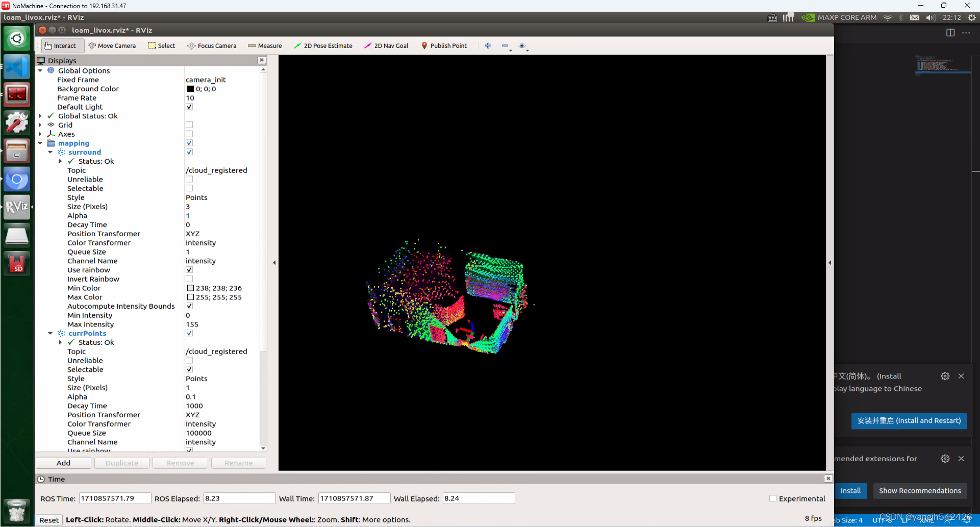The image size is (980, 527).
Task: Activate the Publish Point tool
Action: (444, 46)
